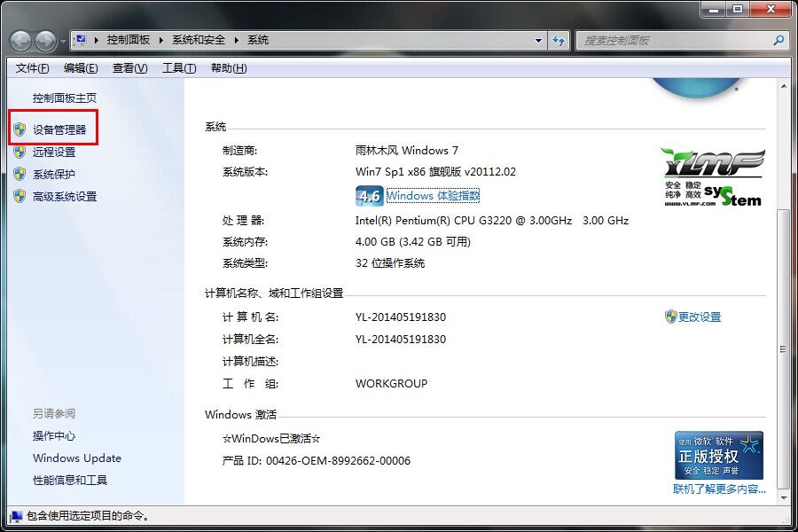Click the search magnifier icon
This screenshot has width=798, height=532.
click(x=777, y=39)
